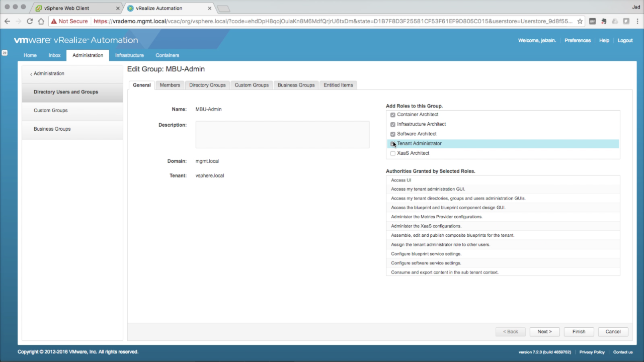
Task: Select the General tab
Action: (x=141, y=85)
